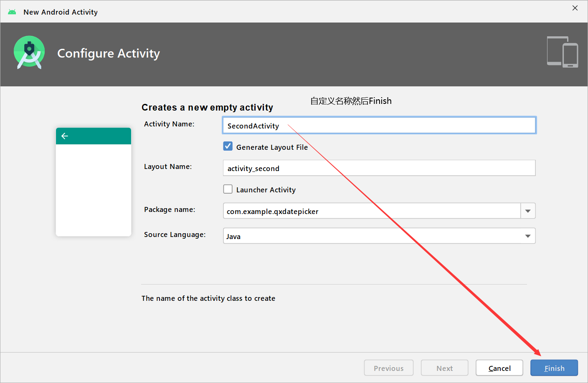
Task: Click the 'Activity Name:' label
Action: (x=169, y=124)
